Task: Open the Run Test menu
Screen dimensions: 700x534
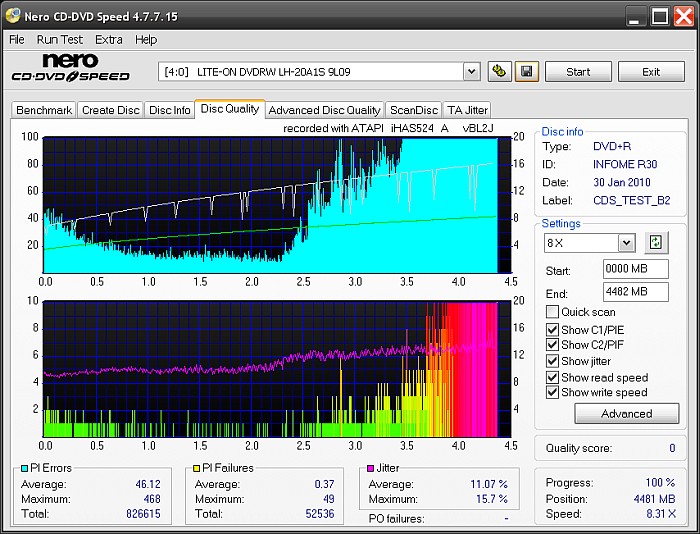Action: coord(60,40)
